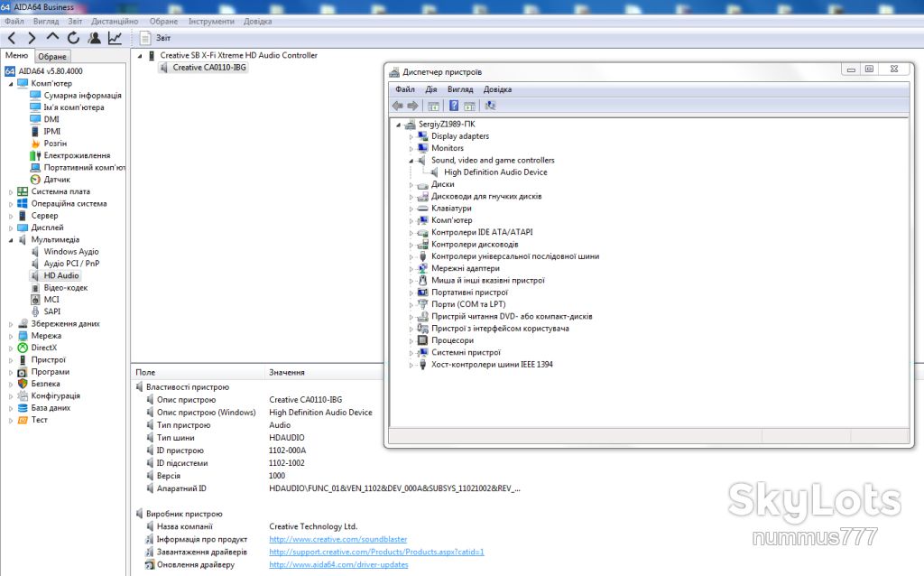Open the Creative driver download link
The image size is (924, 576).
pyautogui.click(x=376, y=553)
